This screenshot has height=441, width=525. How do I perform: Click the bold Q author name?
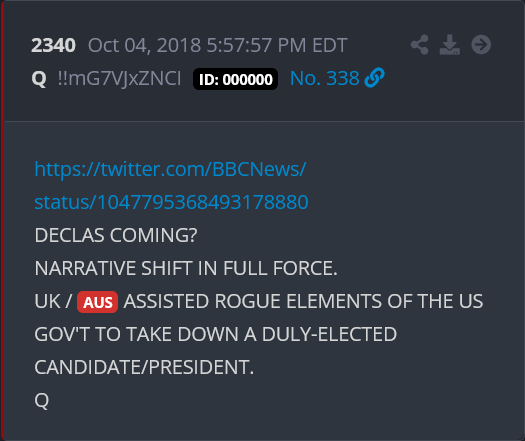(39, 79)
